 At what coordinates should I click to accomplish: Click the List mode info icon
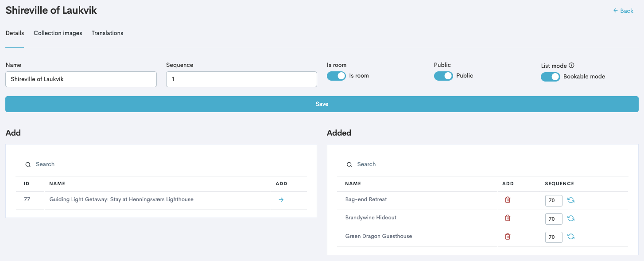(x=571, y=66)
